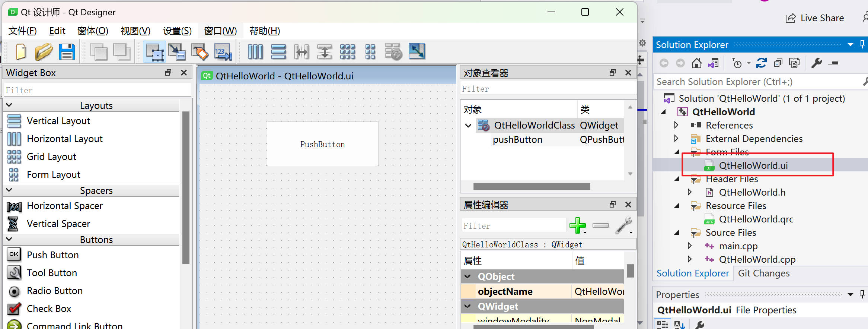The image size is (868, 329).
Task: Expand External Dependencies in Solution Explorer
Action: 676,139
